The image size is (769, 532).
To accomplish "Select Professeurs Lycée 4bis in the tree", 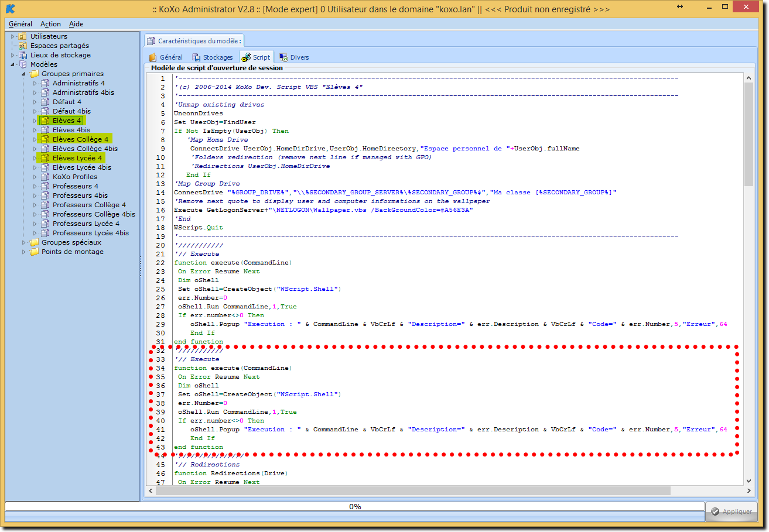I will coord(91,233).
